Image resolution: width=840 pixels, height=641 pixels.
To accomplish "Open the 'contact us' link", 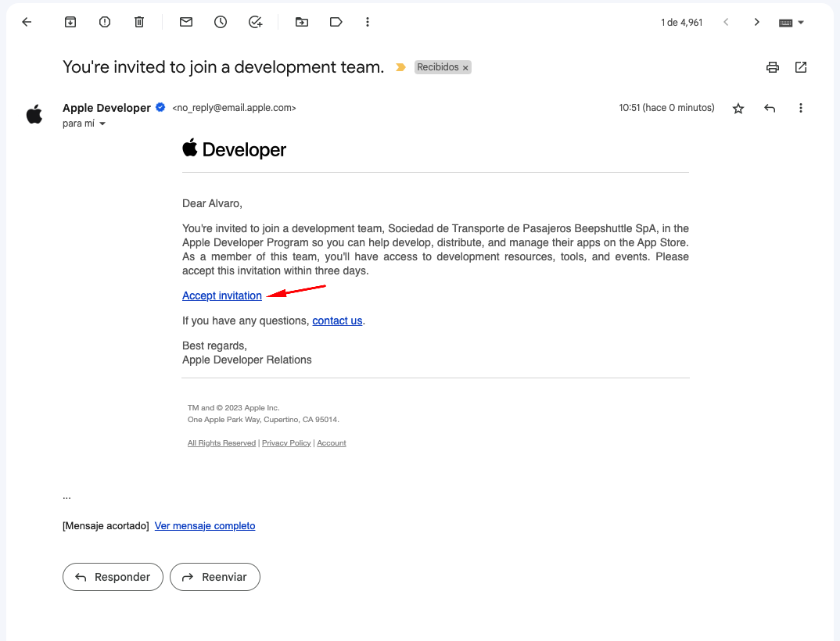I will coord(337,320).
